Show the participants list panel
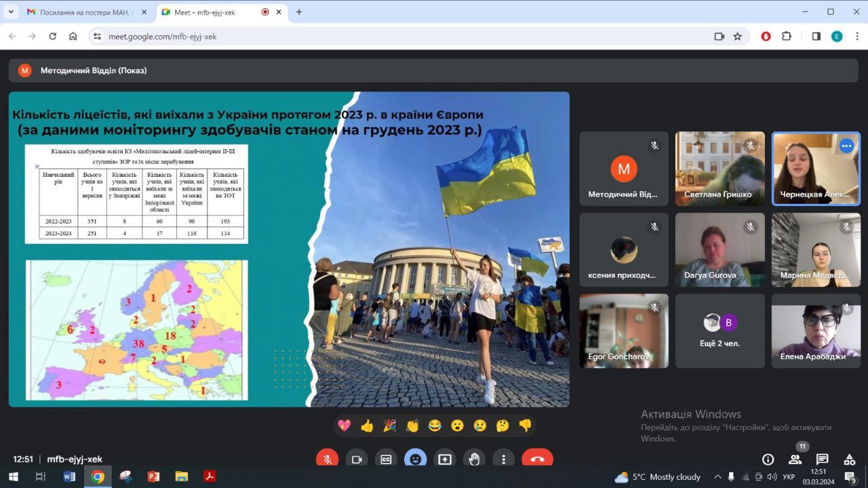 [795, 460]
